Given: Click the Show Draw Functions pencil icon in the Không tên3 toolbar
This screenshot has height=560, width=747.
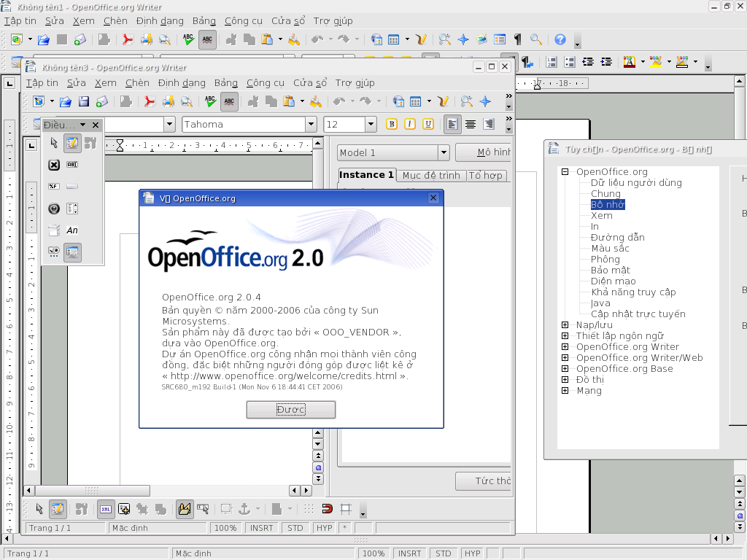Looking at the screenshot, I should 443,101.
